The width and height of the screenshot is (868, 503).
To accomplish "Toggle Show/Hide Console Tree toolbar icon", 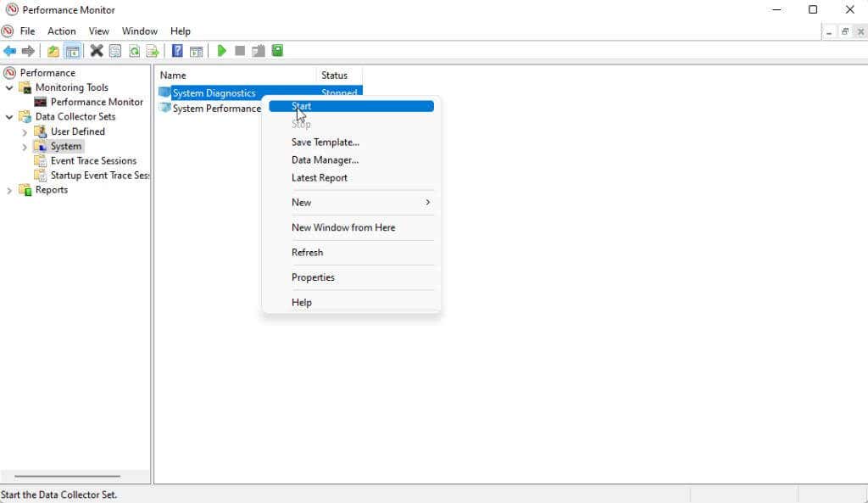I will tap(73, 51).
